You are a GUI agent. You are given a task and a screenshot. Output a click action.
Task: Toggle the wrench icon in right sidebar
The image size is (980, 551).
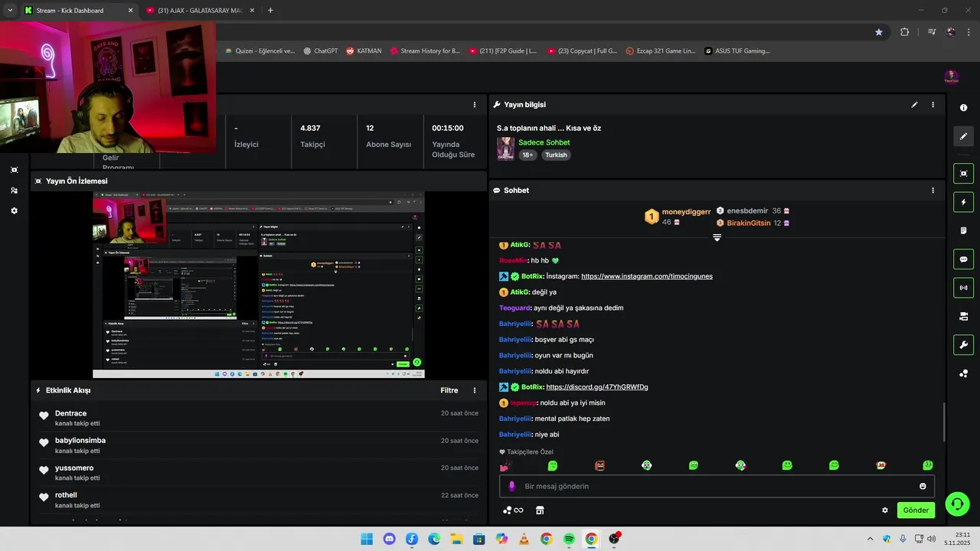tap(963, 344)
